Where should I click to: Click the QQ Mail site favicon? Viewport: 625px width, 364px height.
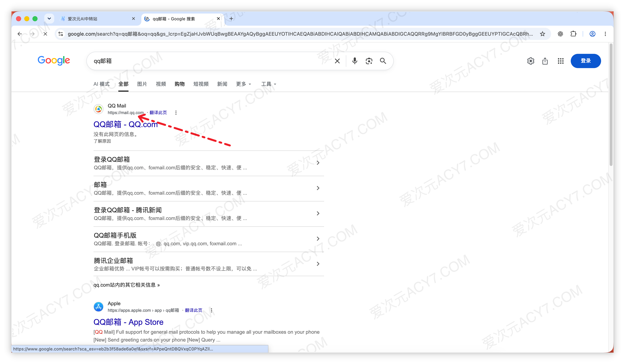pyautogui.click(x=99, y=109)
